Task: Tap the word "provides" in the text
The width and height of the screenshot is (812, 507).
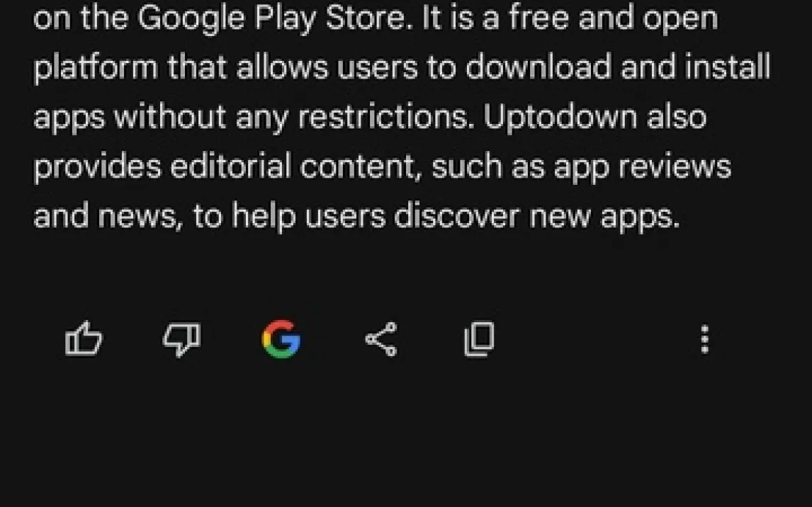Action: (97, 168)
